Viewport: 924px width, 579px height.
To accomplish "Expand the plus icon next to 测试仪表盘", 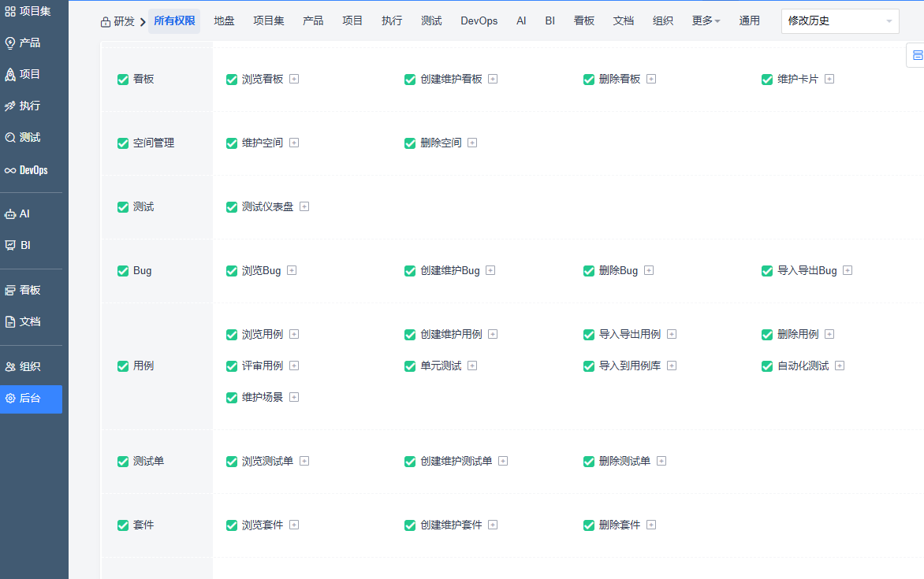I will pyautogui.click(x=304, y=206).
